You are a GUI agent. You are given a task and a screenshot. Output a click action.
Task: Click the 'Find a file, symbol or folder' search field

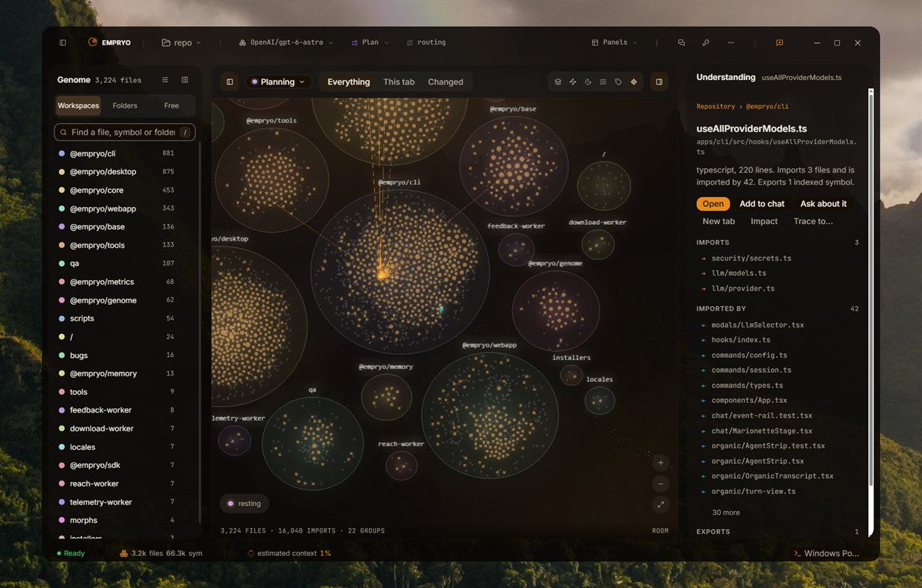tap(125, 132)
